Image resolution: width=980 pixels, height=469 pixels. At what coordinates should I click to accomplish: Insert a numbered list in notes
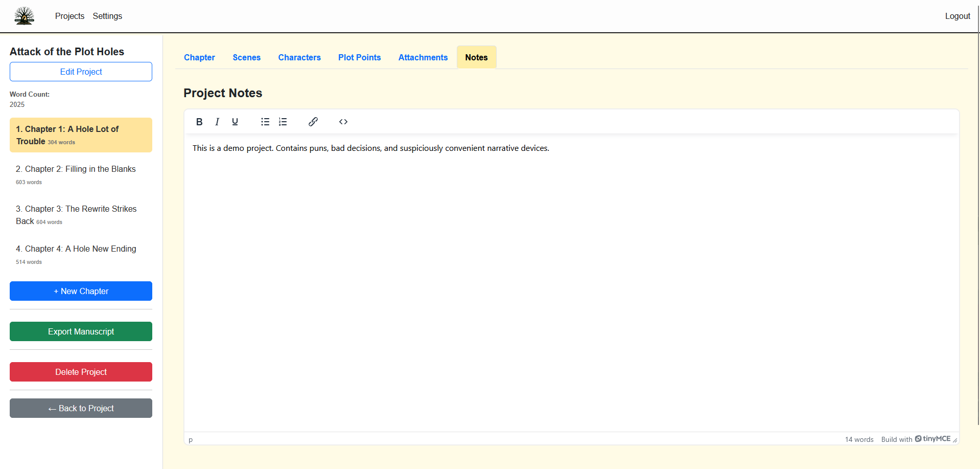click(283, 122)
